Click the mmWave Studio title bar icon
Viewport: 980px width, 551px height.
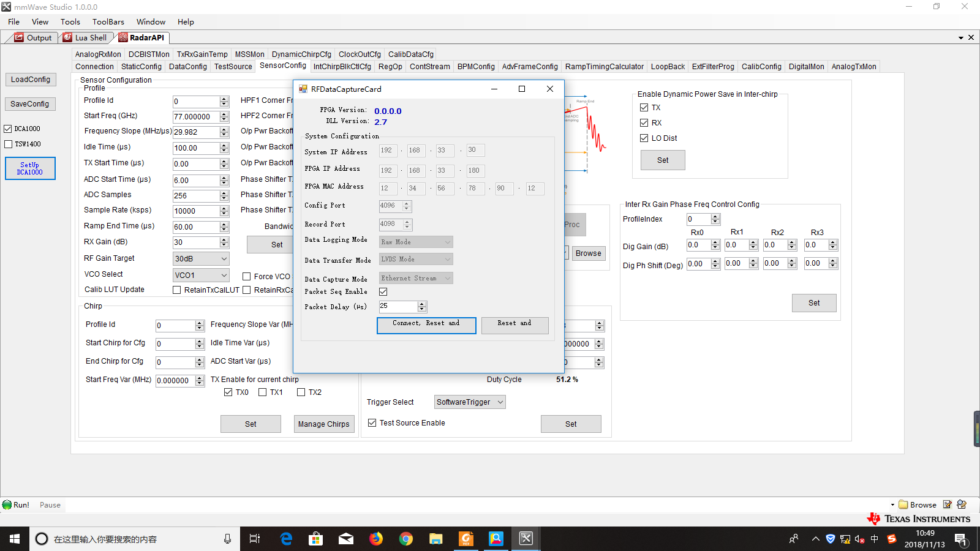[x=6, y=7]
